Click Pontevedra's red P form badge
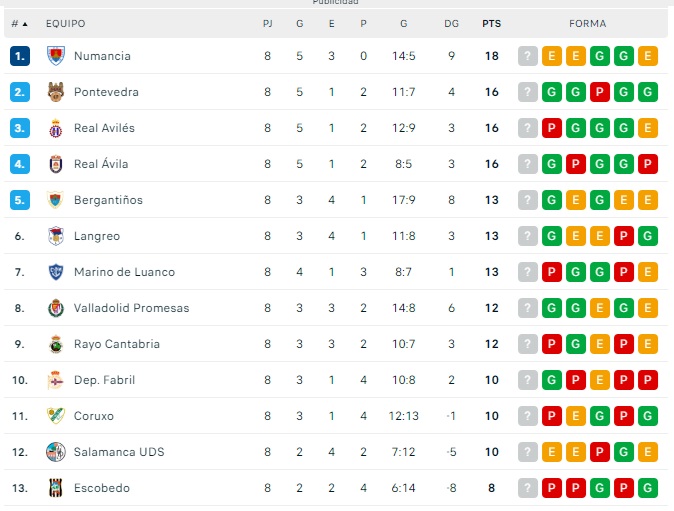The image size is (674, 511). pyautogui.click(x=600, y=92)
